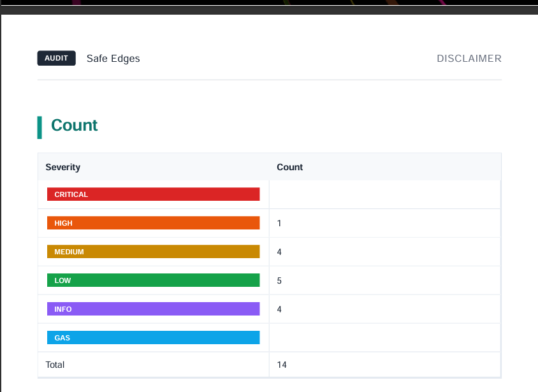
Task: Select the INFO row count value 4
Action: (279, 309)
